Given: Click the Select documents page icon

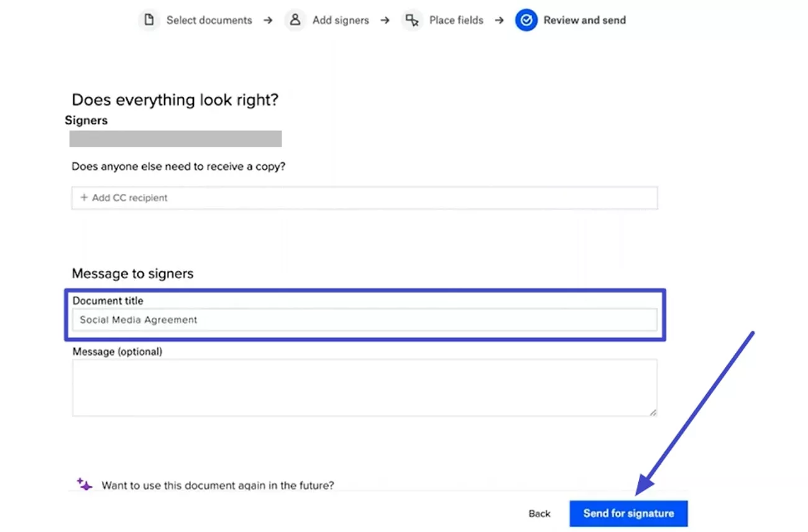Looking at the screenshot, I should pos(149,20).
